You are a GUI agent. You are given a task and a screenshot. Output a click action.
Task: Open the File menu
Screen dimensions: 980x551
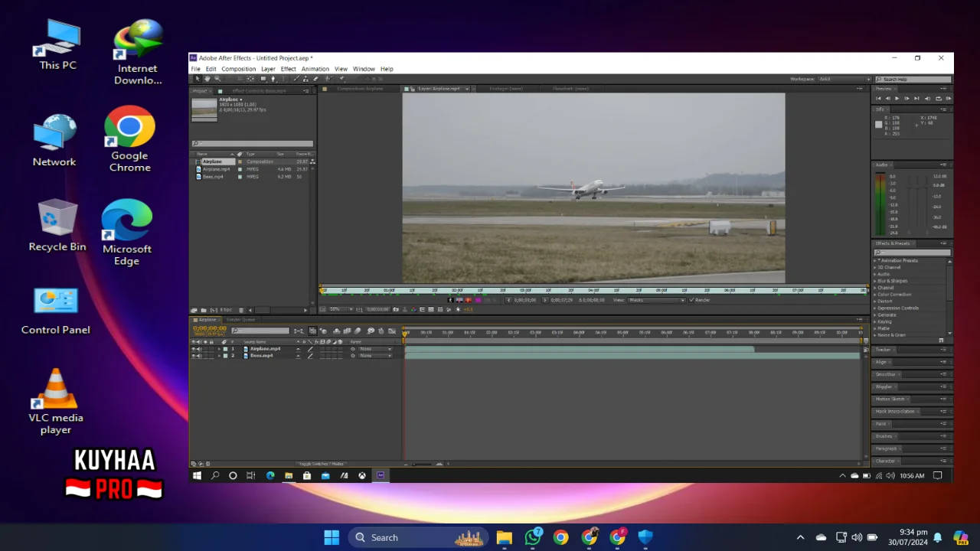[x=195, y=69]
